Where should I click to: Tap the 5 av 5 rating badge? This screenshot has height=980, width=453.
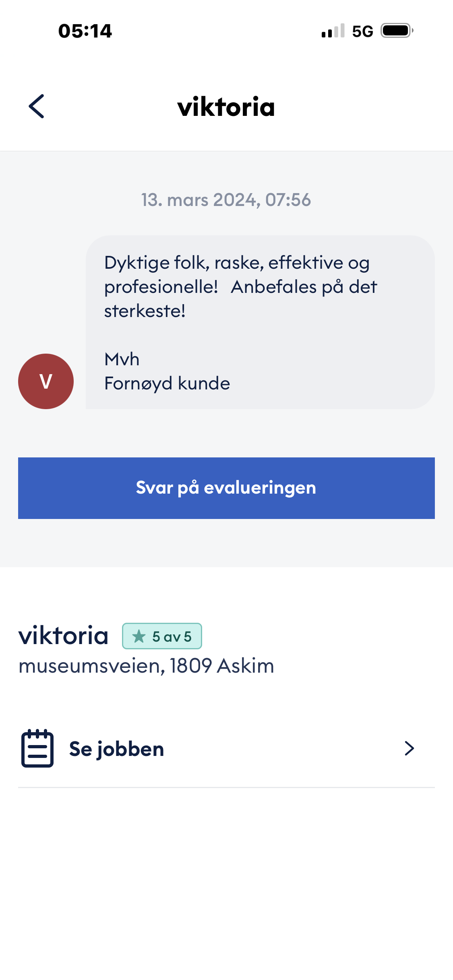pyautogui.click(x=162, y=636)
